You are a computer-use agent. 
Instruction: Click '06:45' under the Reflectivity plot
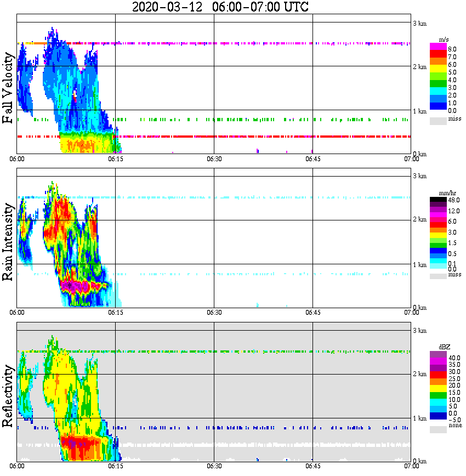coord(312,466)
